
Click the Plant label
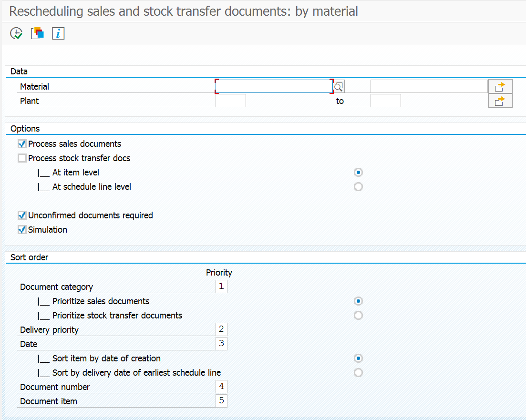pyautogui.click(x=30, y=101)
